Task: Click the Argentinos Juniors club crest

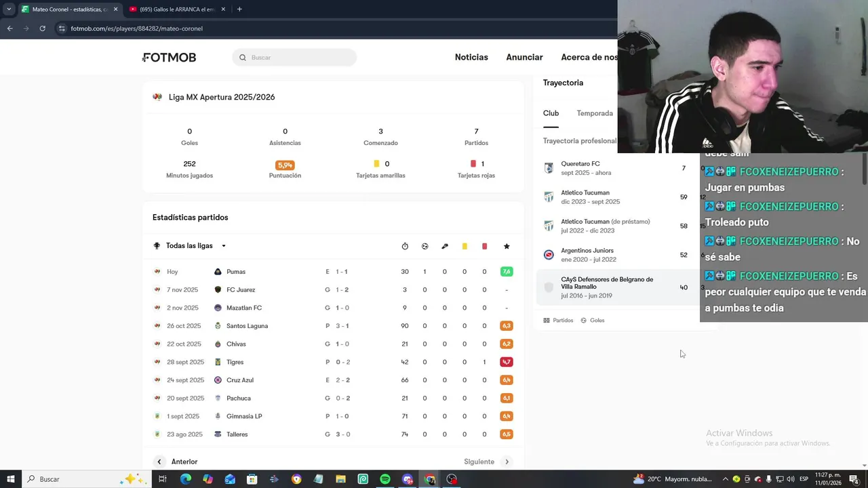Action: tap(549, 255)
